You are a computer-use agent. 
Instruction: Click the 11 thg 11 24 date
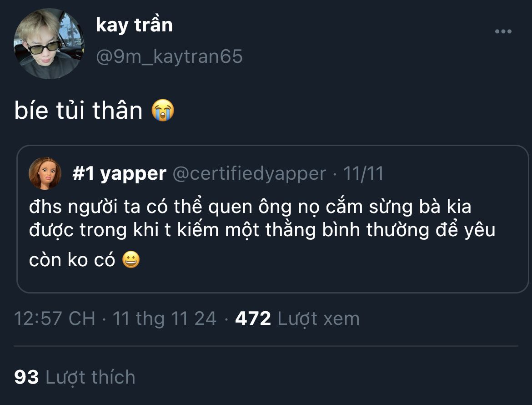click(x=164, y=319)
